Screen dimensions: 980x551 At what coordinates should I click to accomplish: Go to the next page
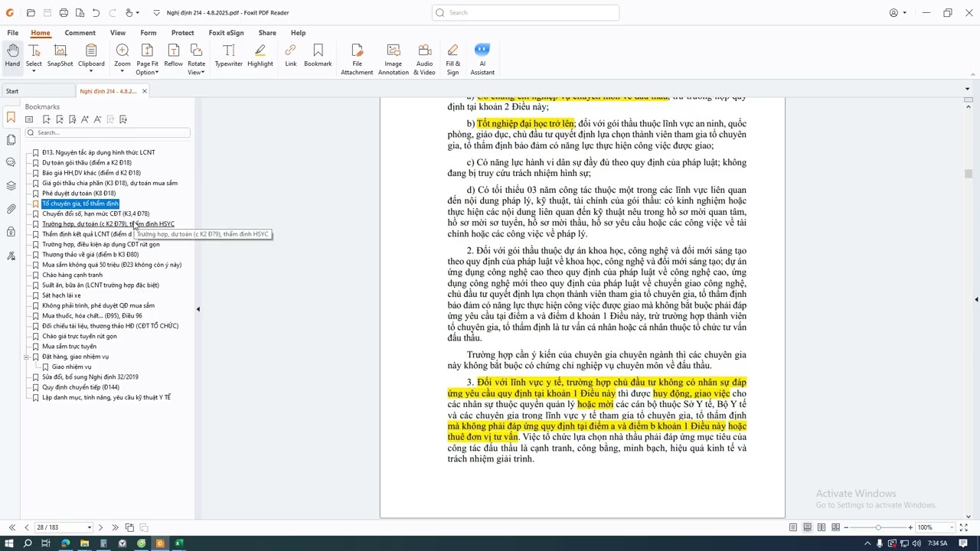pyautogui.click(x=100, y=527)
